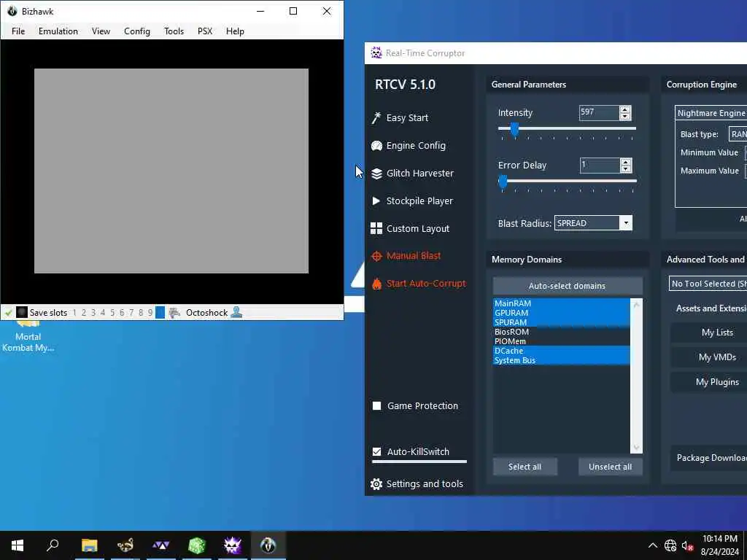Show hidden tray icons chevron
The image size is (747, 560).
(x=653, y=545)
